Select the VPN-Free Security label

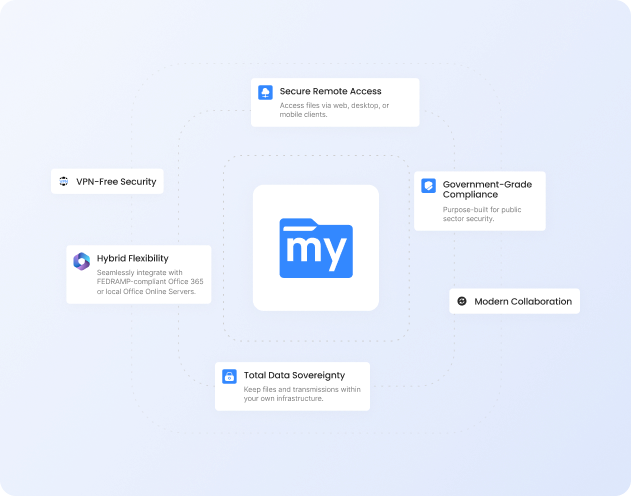click(x=116, y=182)
